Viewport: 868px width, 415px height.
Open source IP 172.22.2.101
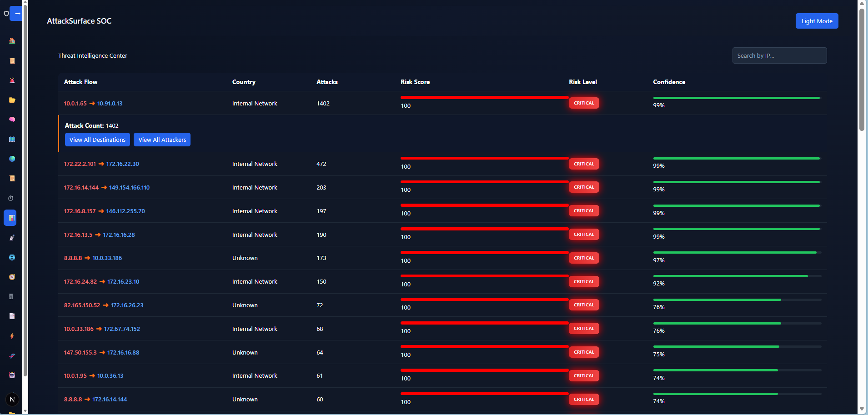click(80, 164)
